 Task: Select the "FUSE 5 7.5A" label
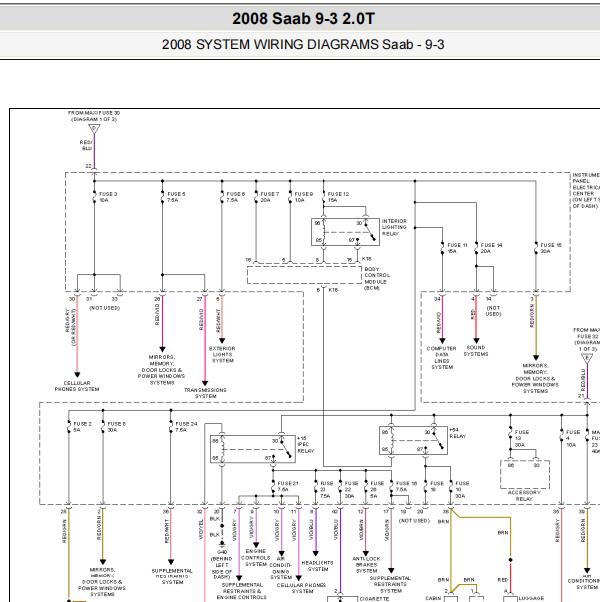[176, 197]
